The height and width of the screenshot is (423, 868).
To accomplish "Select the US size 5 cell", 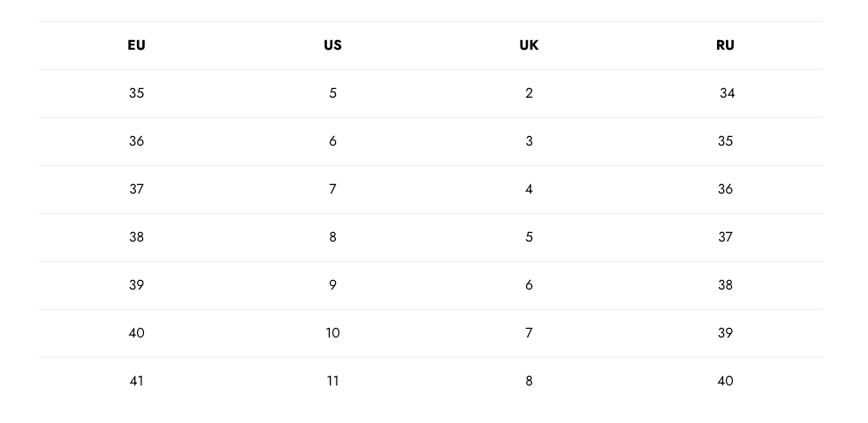I will click(x=332, y=93).
